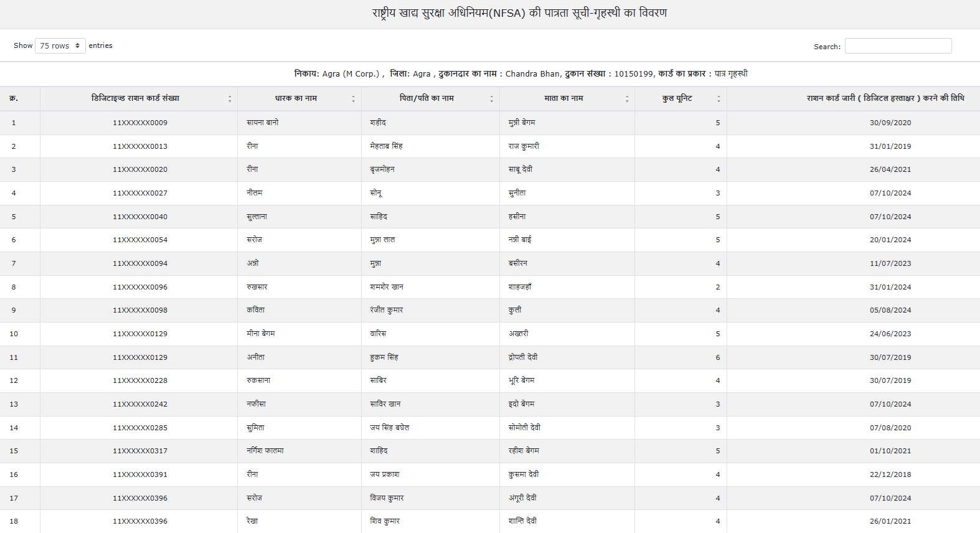The width and height of the screenshot is (980, 533).
Task: Click mother name द्रोपती देवी
Action: point(523,357)
